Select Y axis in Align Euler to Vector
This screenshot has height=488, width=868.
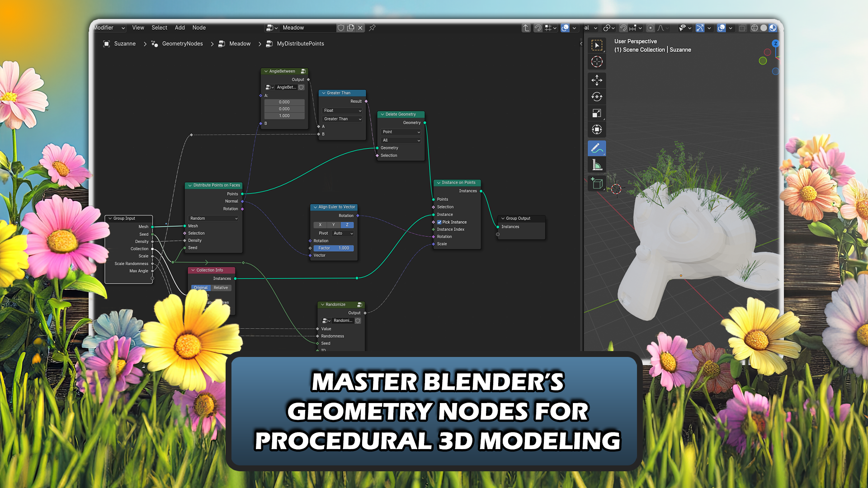point(334,225)
